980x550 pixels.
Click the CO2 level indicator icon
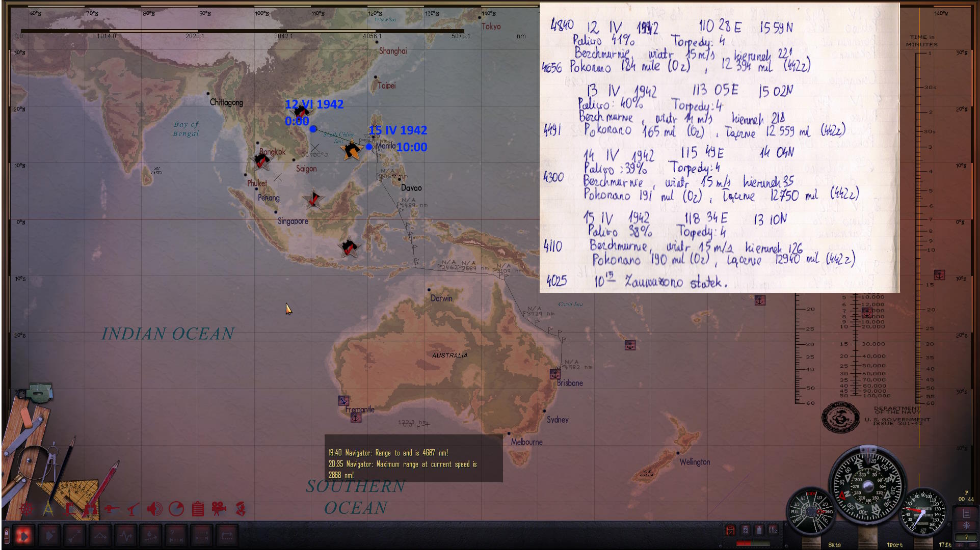click(x=773, y=530)
